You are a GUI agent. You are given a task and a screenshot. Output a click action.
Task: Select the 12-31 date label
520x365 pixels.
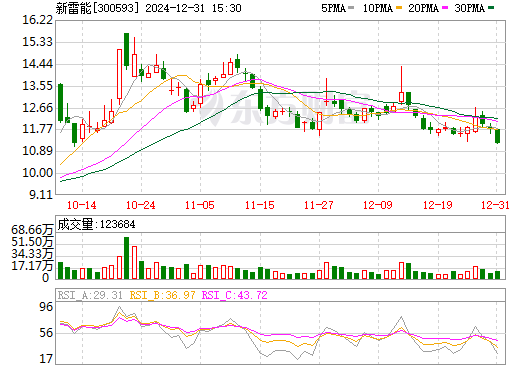(x=495, y=205)
